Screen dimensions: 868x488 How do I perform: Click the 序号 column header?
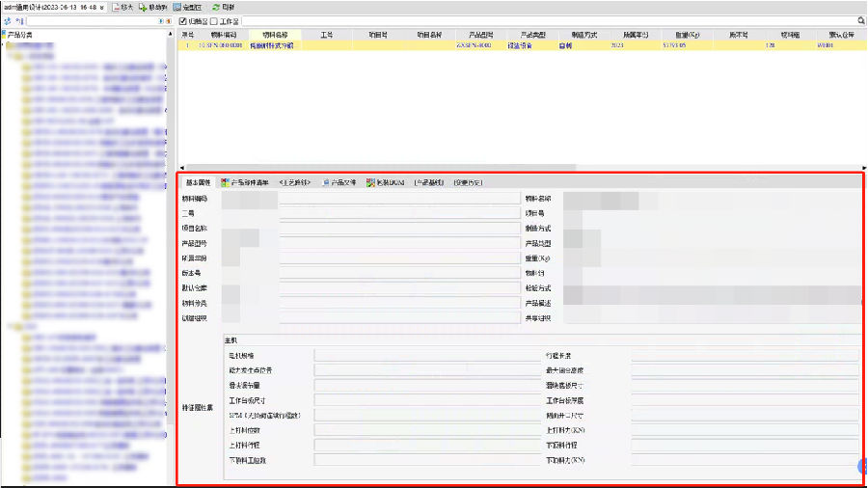tap(188, 35)
